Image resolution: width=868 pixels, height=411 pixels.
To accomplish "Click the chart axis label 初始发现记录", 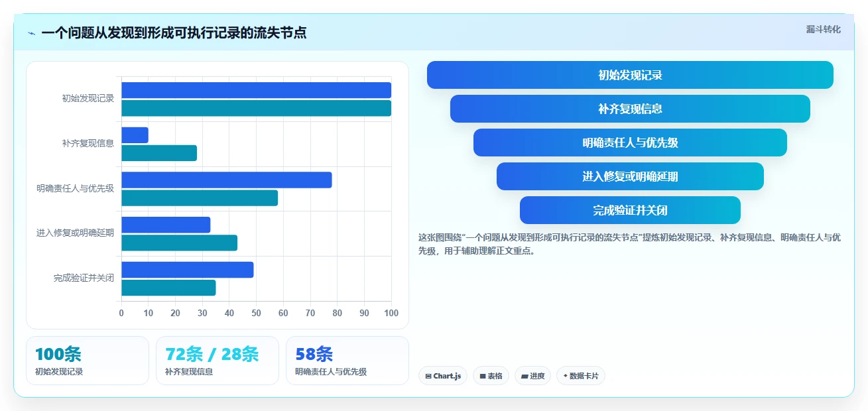I will pyautogui.click(x=88, y=98).
